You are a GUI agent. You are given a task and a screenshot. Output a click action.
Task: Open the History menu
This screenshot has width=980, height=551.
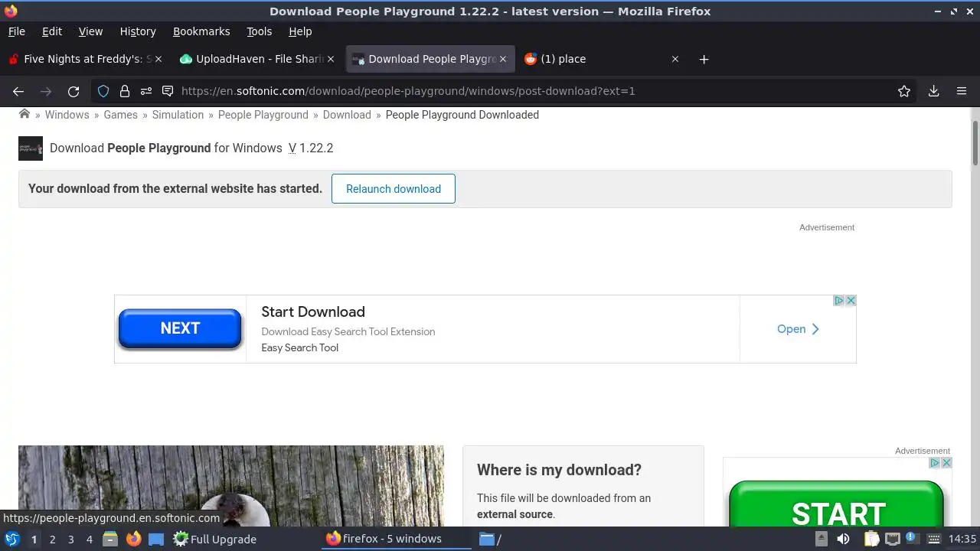(x=138, y=31)
